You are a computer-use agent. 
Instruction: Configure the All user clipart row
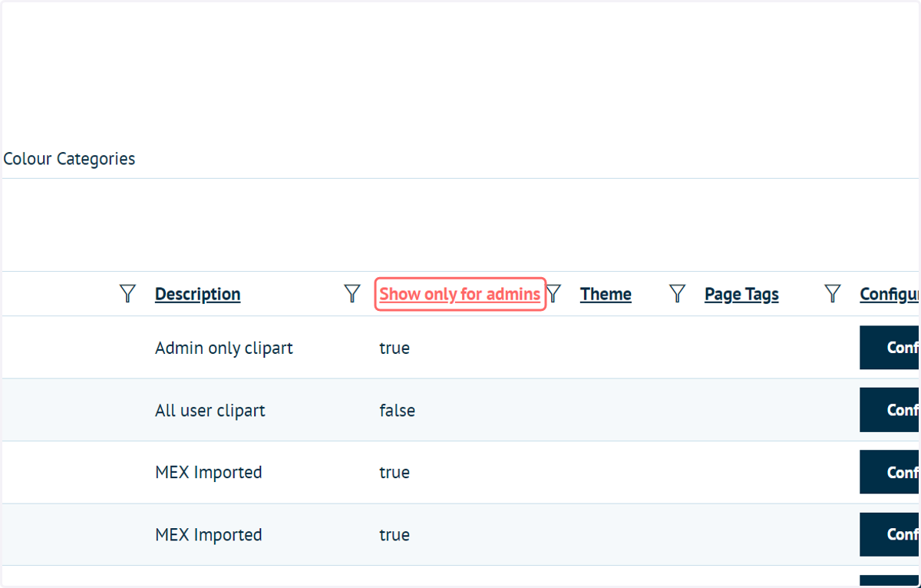[x=890, y=410]
